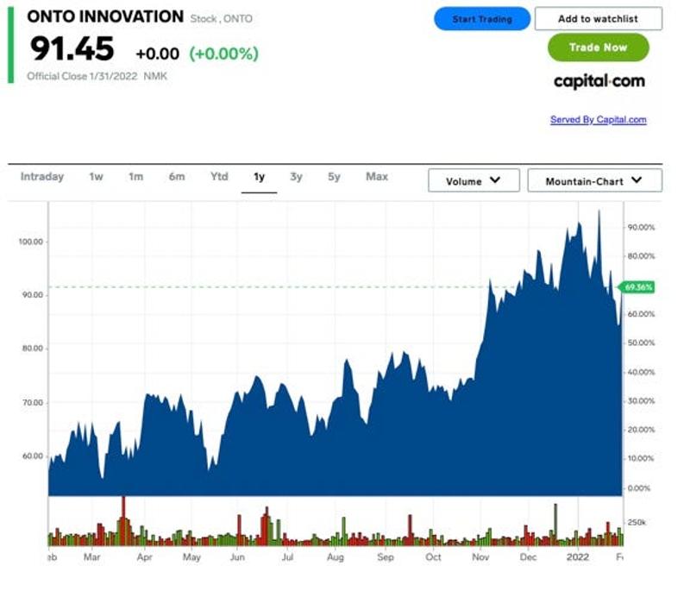This screenshot has height=616, width=690.
Task: Click the 90.00% right axis label
Action: [641, 228]
